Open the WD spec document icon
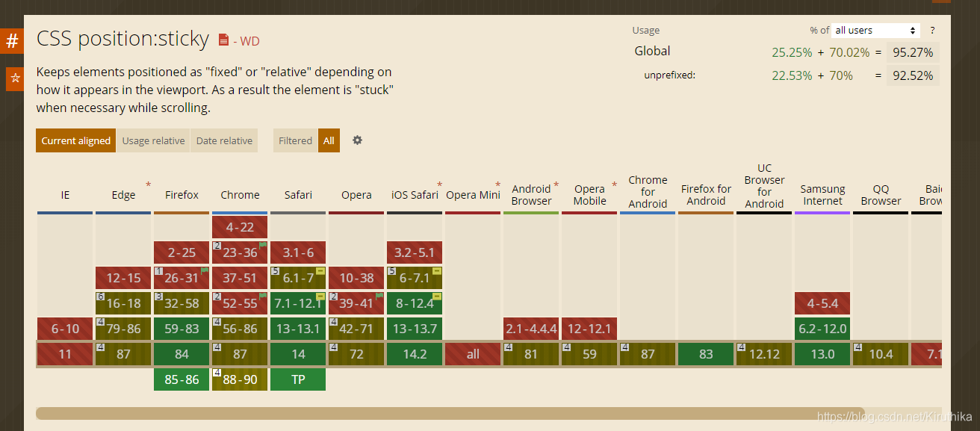 click(x=223, y=40)
